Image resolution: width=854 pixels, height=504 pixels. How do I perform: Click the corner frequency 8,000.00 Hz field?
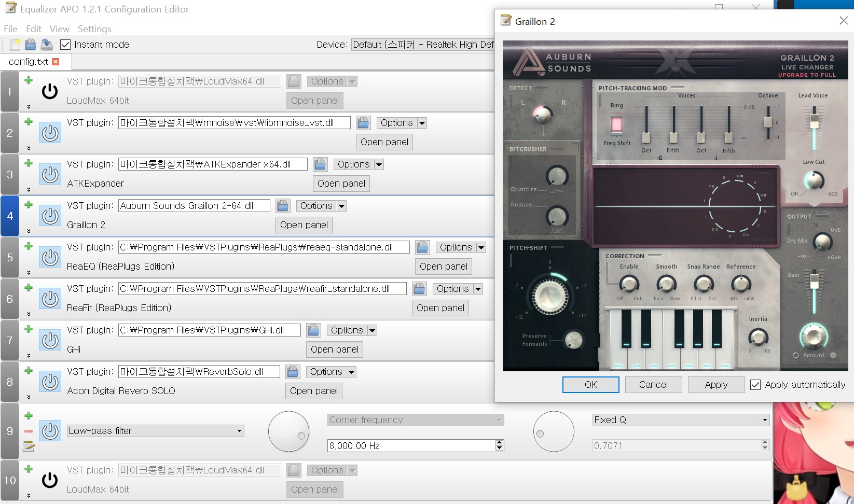pyautogui.click(x=411, y=445)
